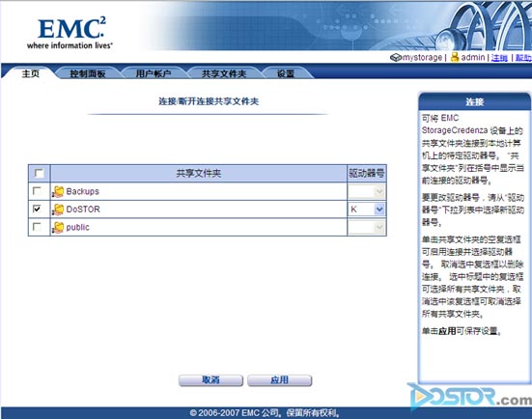This screenshot has height=419, width=532.
Task: Click the Backups shared folder icon
Action: pos(58,192)
